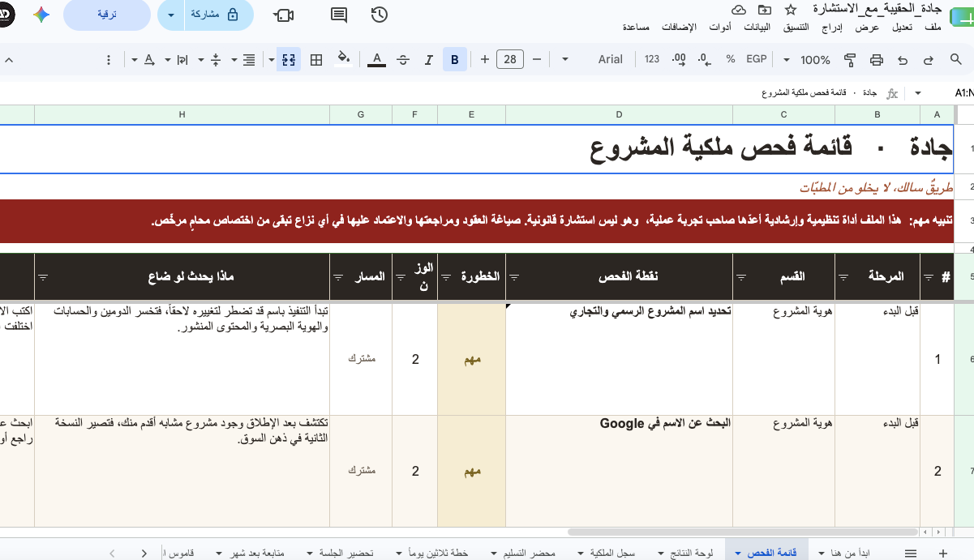This screenshot has width=974, height=560.
Task: Click the font size field showing 28
Action: [510, 59]
